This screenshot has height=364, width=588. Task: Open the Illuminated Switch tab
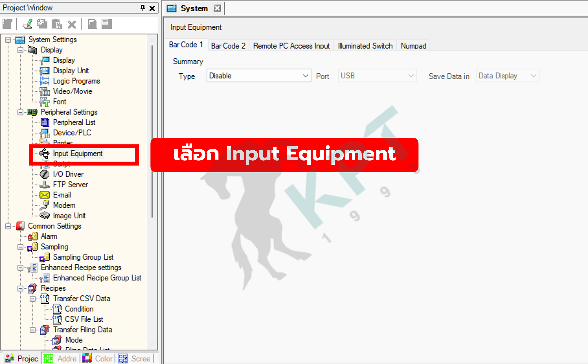[365, 46]
